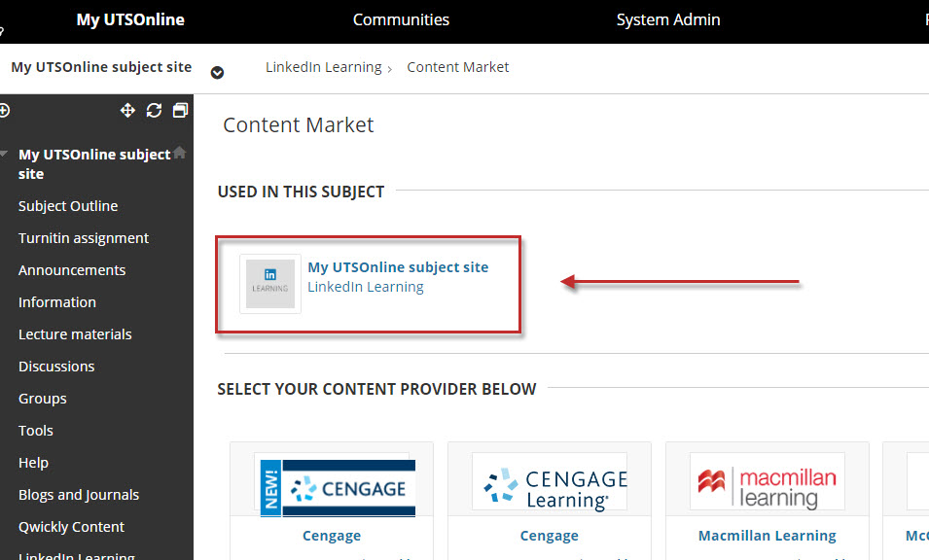Open My UTSOnline subject site content link
This screenshot has height=560, width=929.
coord(398,267)
